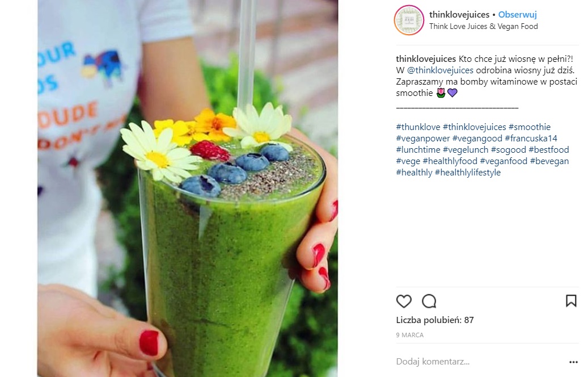This screenshot has height=377, width=588.
Task: Open the three-dot more options menu
Action: (x=573, y=362)
